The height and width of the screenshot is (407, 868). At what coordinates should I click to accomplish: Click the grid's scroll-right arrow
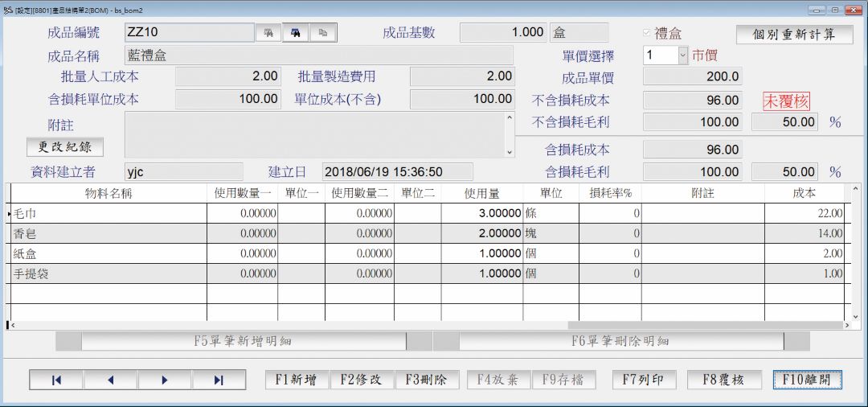coord(848,326)
